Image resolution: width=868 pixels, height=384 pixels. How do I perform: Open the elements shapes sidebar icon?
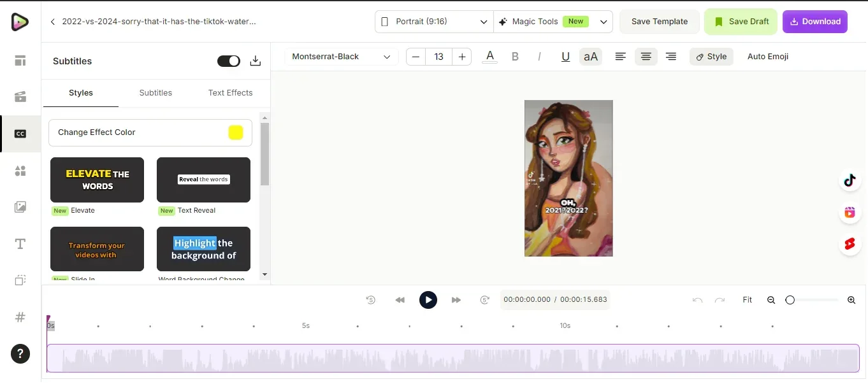(20, 171)
